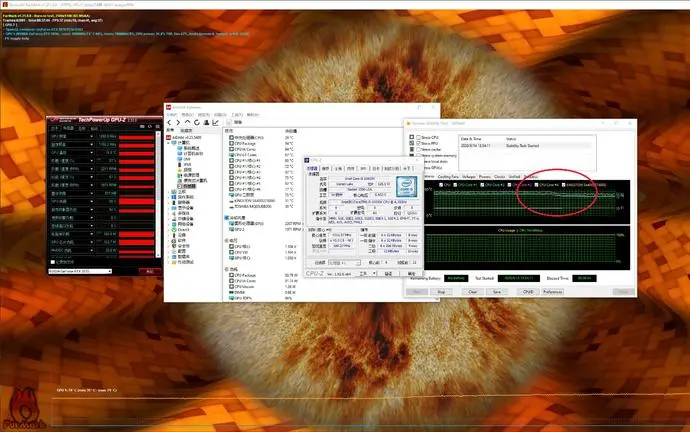Expand the Operating System node in AIDA64 tree
This screenshot has height=432, width=690.
pos(169,197)
